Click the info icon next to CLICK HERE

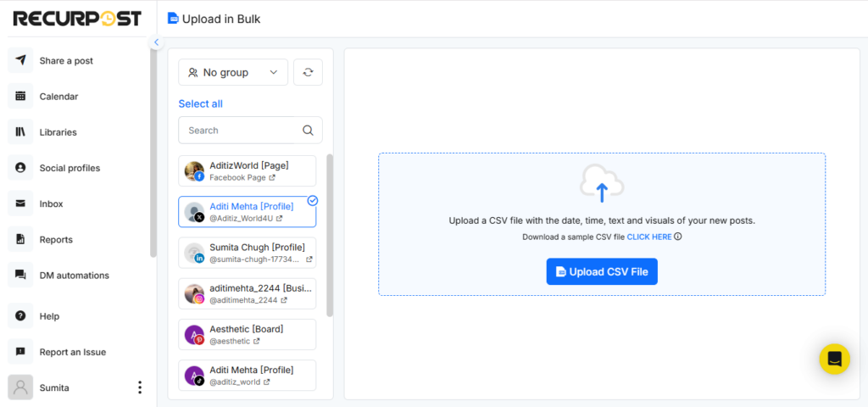click(x=677, y=237)
